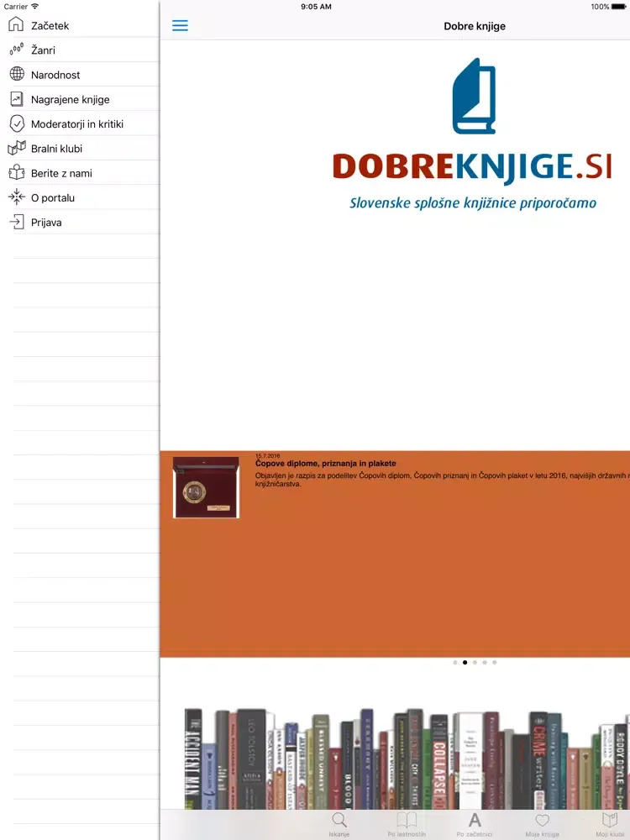Screen dimensions: 630x840
Task: Toggle the hamburger menu button
Action: click(x=180, y=25)
